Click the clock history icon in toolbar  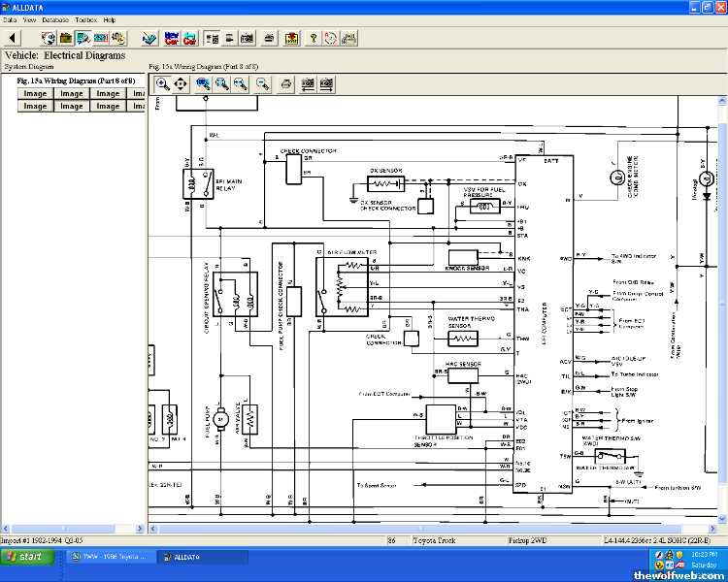(x=331, y=39)
